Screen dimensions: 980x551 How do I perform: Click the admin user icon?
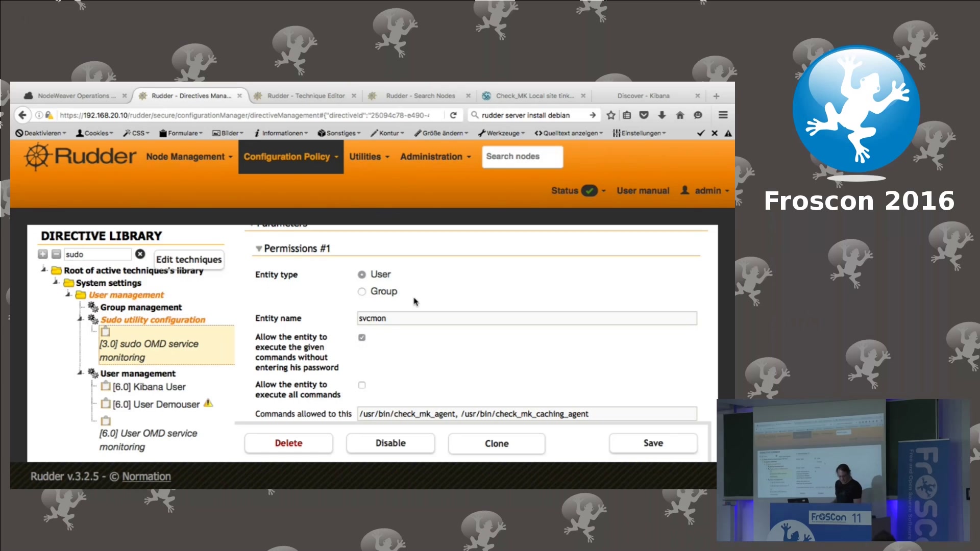point(685,190)
